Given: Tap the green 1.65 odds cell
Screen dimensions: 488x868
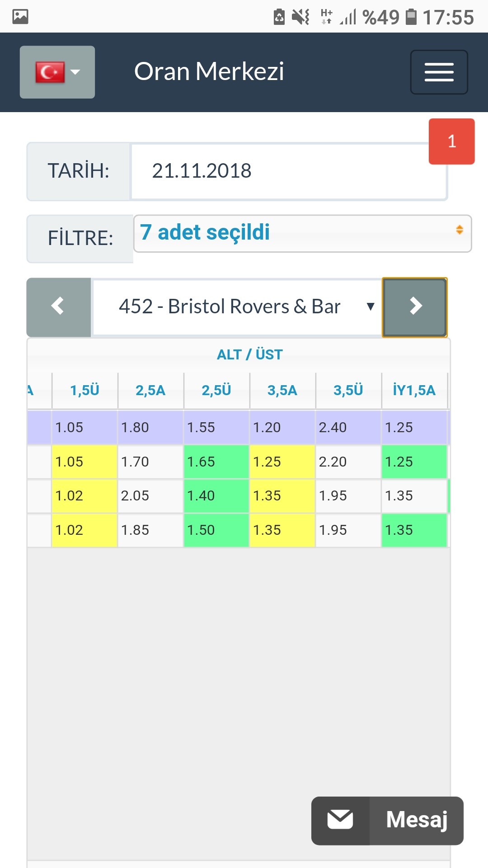Looking at the screenshot, I should pyautogui.click(x=216, y=462).
